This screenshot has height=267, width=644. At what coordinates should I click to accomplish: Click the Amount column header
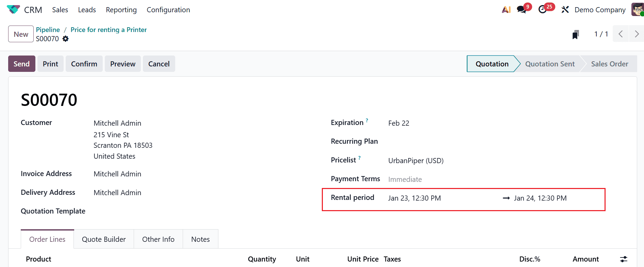coord(585,259)
